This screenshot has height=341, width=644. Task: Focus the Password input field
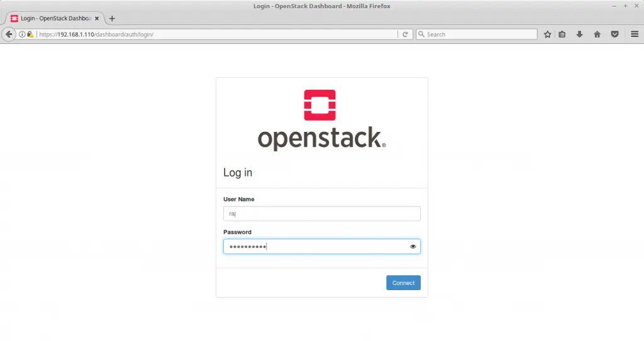[x=322, y=247]
